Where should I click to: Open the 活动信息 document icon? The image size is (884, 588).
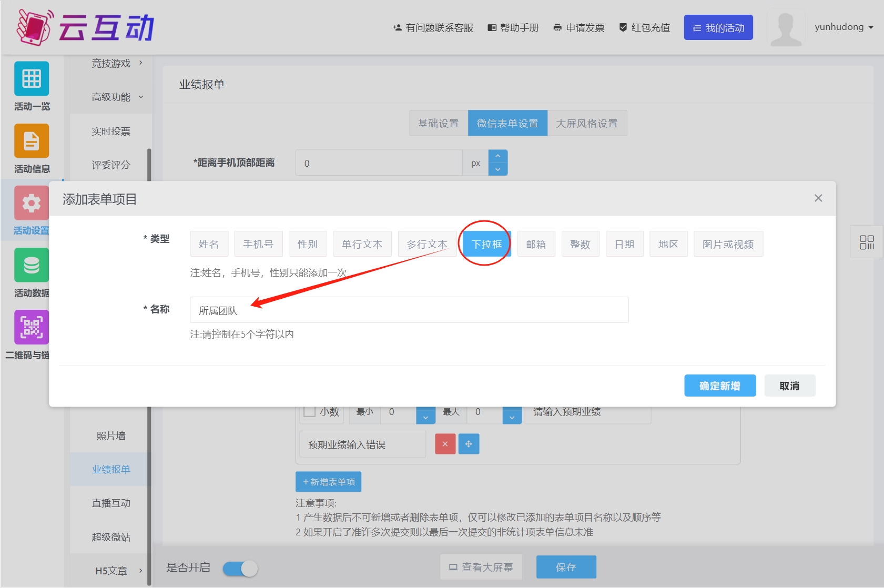(x=32, y=141)
